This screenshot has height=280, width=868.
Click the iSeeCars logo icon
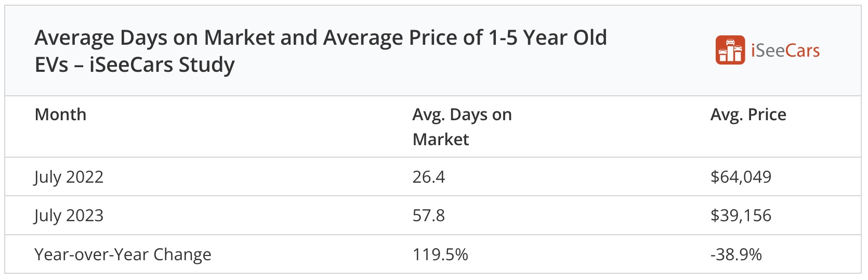click(x=730, y=50)
